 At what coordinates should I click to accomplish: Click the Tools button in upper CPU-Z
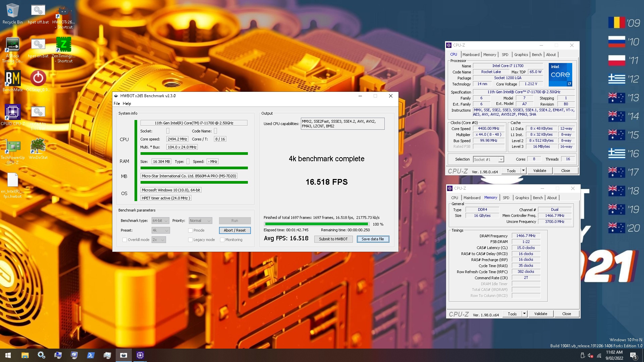tap(511, 171)
